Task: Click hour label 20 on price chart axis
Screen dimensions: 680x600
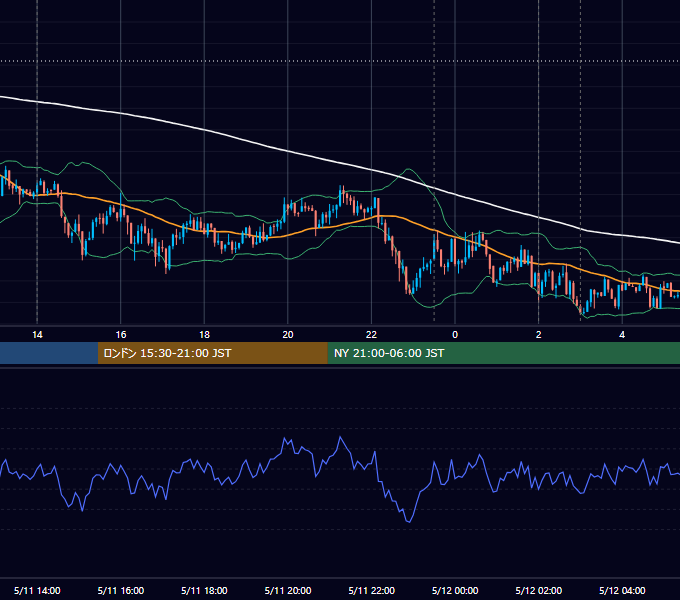Action: point(288,335)
